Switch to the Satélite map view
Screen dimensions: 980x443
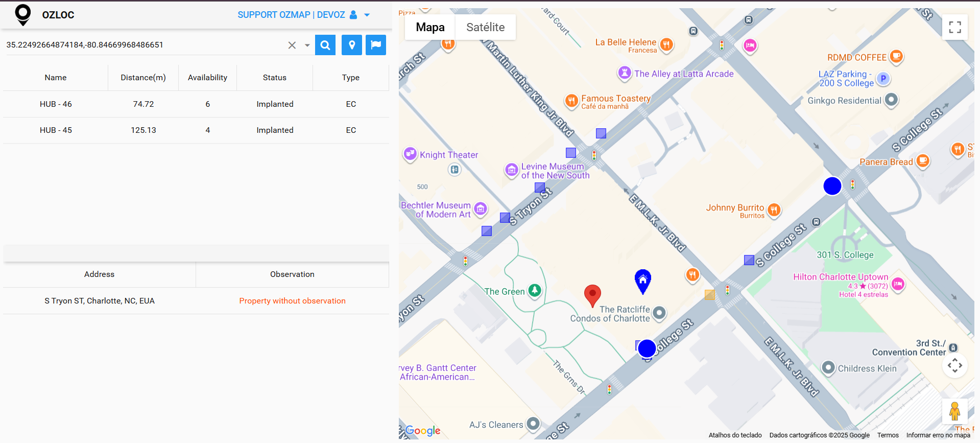tap(485, 27)
